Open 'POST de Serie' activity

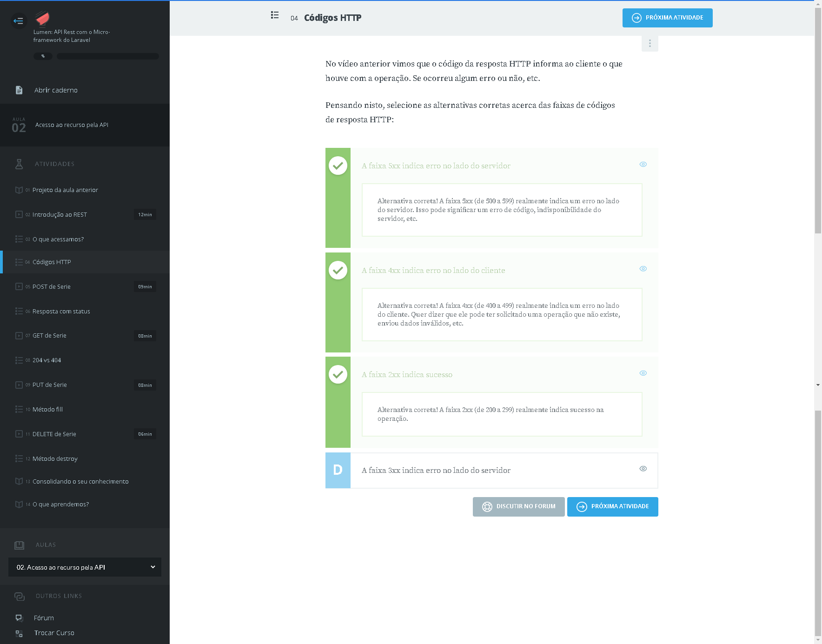(x=52, y=287)
